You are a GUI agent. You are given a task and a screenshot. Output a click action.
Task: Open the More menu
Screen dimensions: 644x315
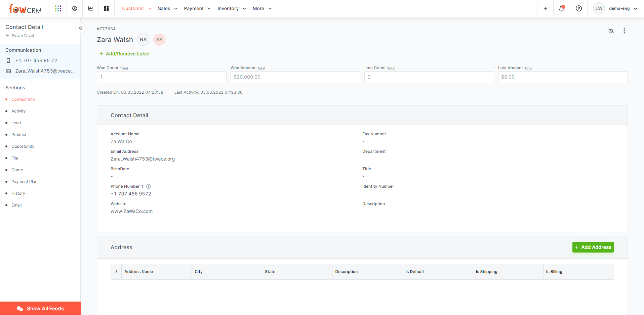[x=262, y=8]
